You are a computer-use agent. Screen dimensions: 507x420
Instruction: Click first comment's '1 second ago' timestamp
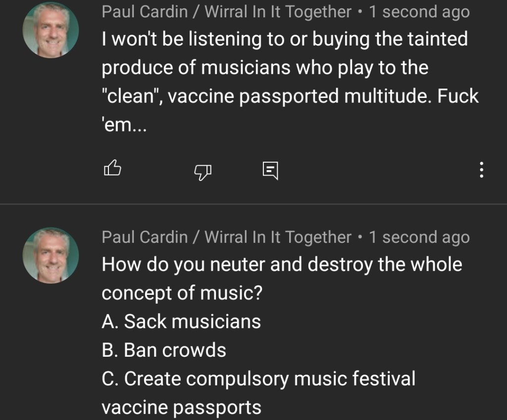[x=419, y=12]
